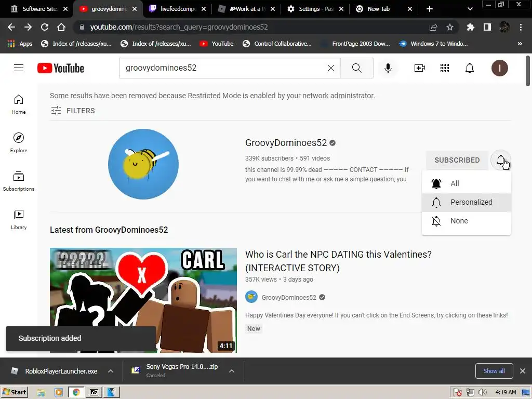Open the notifications bell in YouTube header
This screenshot has width=532, height=399.
click(469, 68)
